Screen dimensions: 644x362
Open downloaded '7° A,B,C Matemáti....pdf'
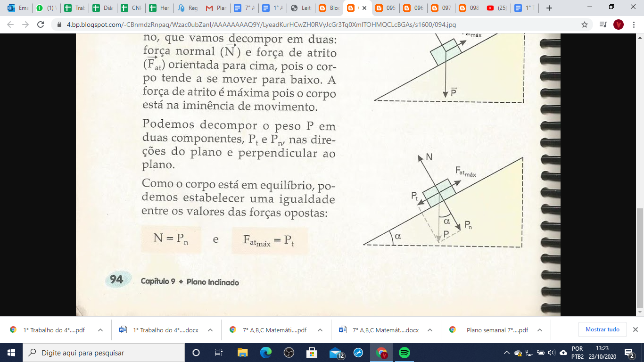tap(269, 330)
